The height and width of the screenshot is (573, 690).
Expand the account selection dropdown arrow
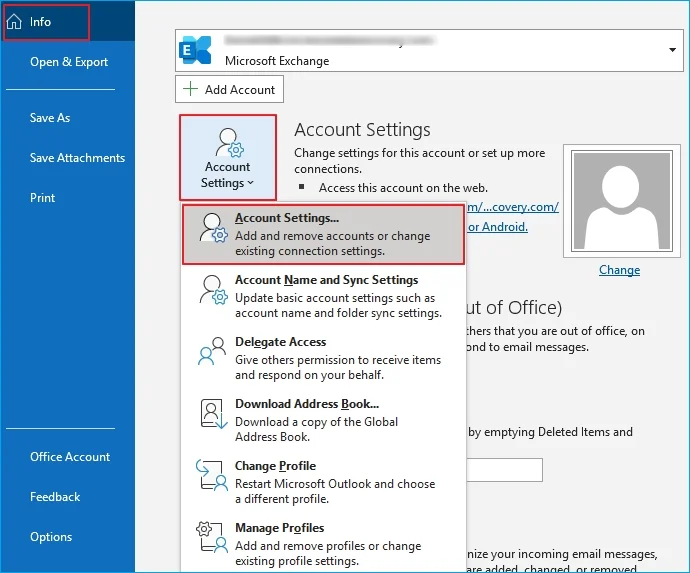click(x=672, y=49)
